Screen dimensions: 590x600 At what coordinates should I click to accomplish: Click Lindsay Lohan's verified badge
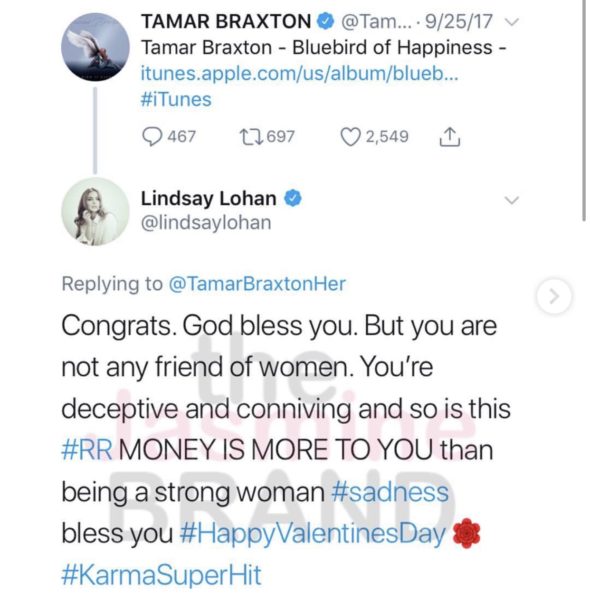(293, 198)
